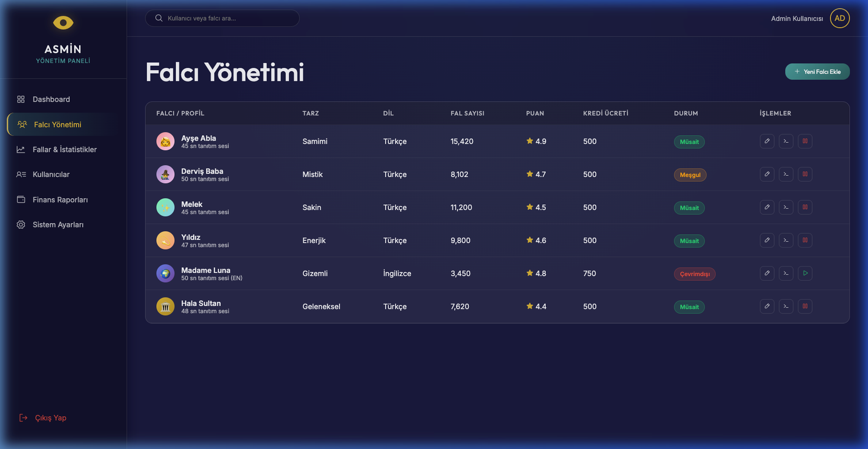
Task: Click the Çıkış Yap logout link
Action: (x=50, y=418)
